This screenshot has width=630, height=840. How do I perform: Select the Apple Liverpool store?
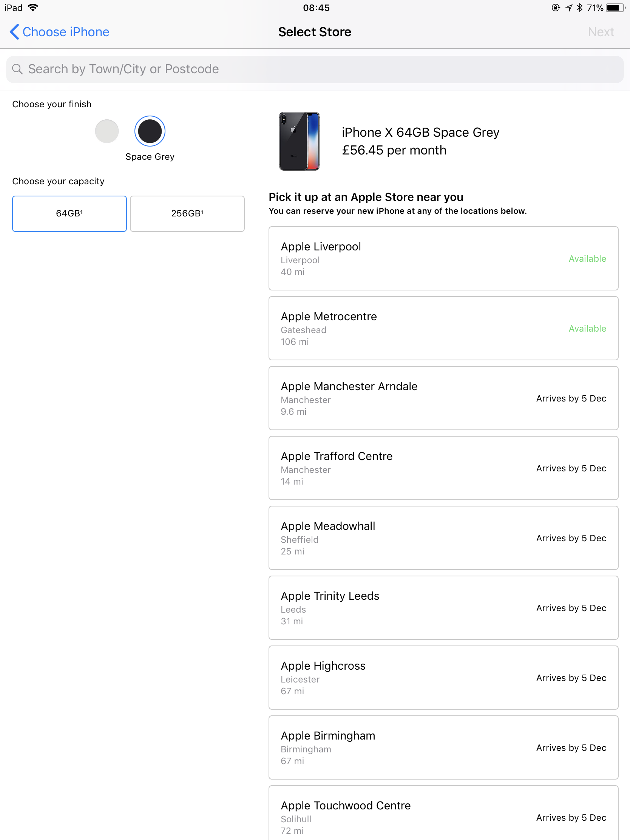pos(443,258)
